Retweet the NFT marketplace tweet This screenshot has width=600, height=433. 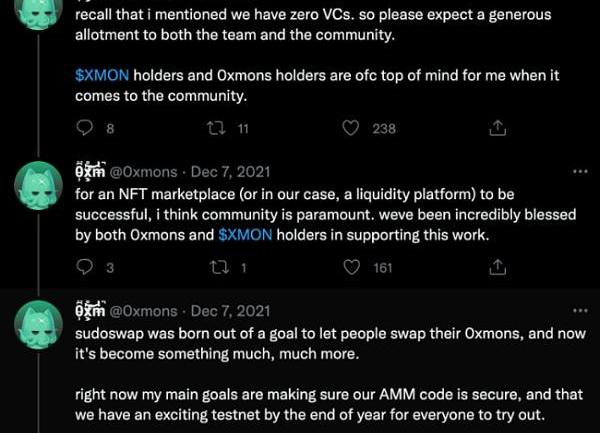click(x=215, y=267)
